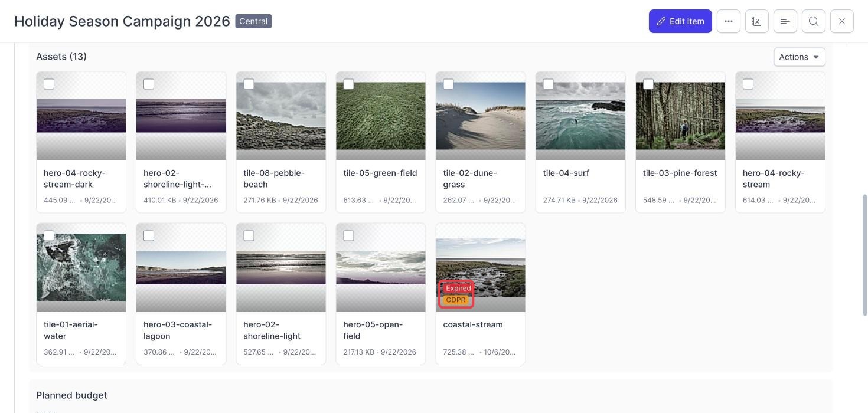868x413 pixels.
Task: Click the GDPR badge on coastal-stream
Action: click(x=456, y=300)
